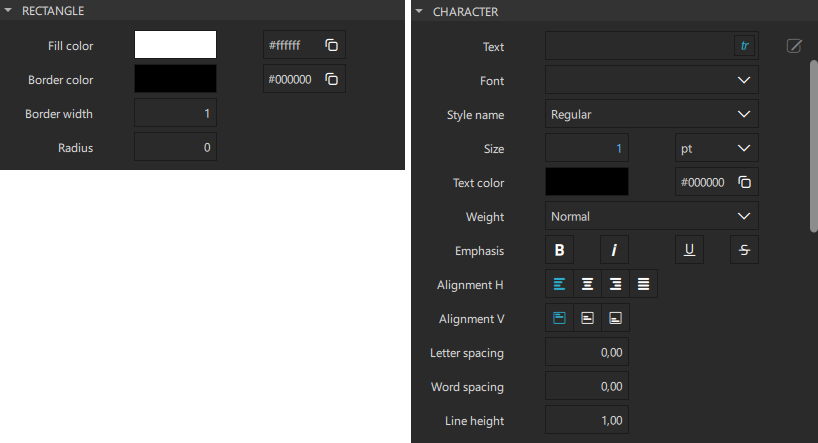
Task: Copy the border color hex value
Action: click(x=332, y=79)
